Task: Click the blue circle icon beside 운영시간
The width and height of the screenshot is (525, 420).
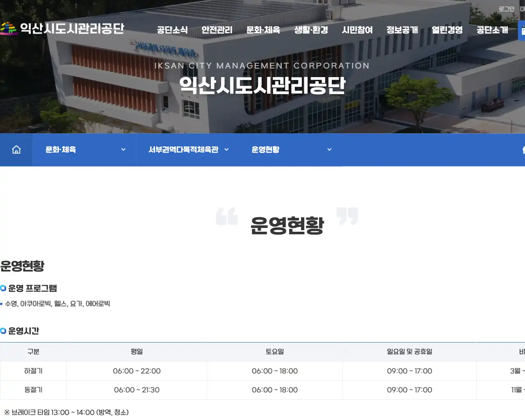Action: [4, 331]
